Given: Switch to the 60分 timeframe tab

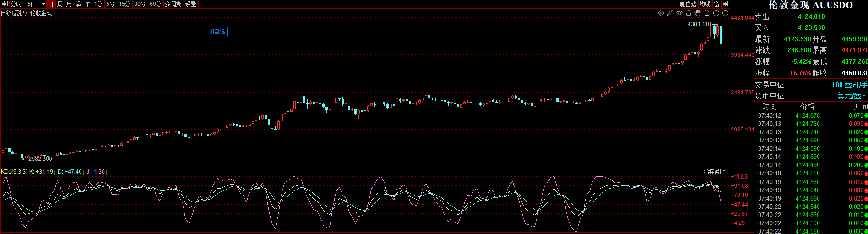Looking at the screenshot, I should pyautogui.click(x=156, y=4).
